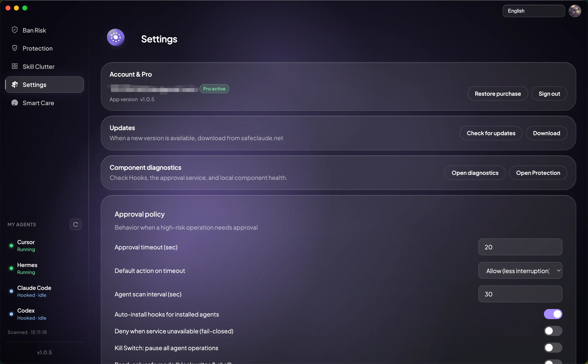Click Check for updates
Image resolution: width=588 pixels, height=364 pixels.
click(x=491, y=133)
